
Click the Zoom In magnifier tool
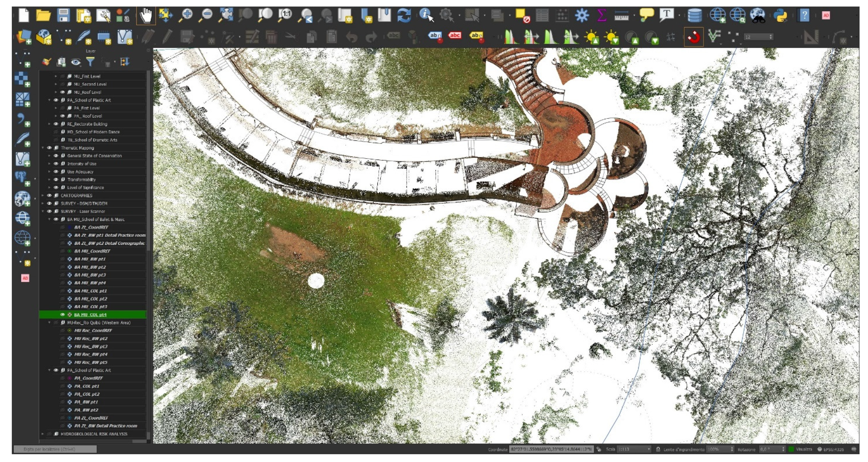(x=186, y=15)
